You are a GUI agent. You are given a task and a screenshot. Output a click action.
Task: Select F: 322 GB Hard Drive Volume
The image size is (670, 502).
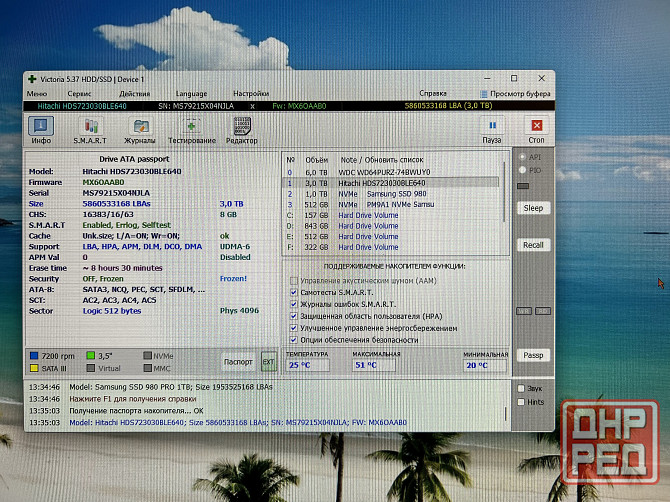(x=391, y=247)
